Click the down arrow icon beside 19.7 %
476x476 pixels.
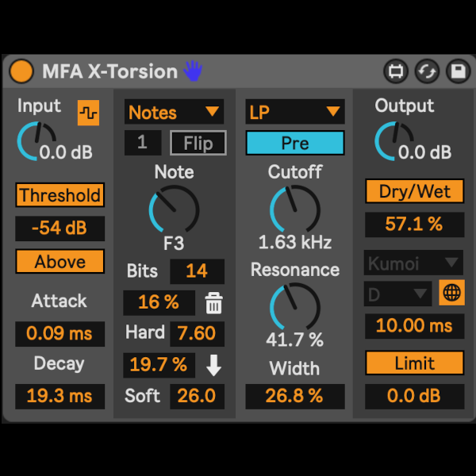pyautogui.click(x=213, y=365)
